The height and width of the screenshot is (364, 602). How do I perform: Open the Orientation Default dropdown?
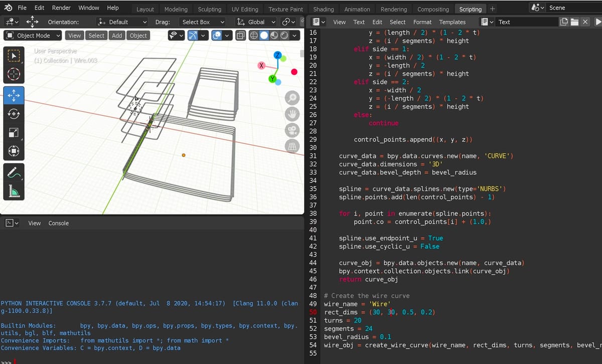point(122,22)
